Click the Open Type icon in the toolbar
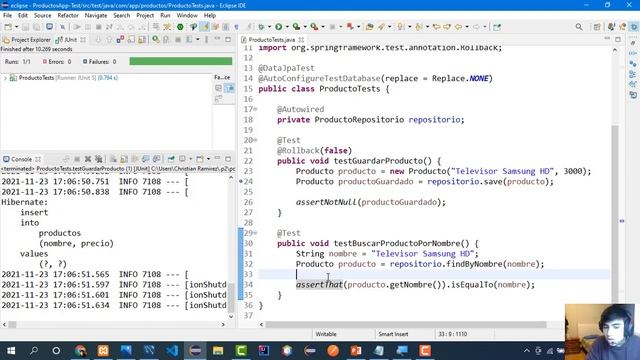 pyautogui.click(x=369, y=27)
